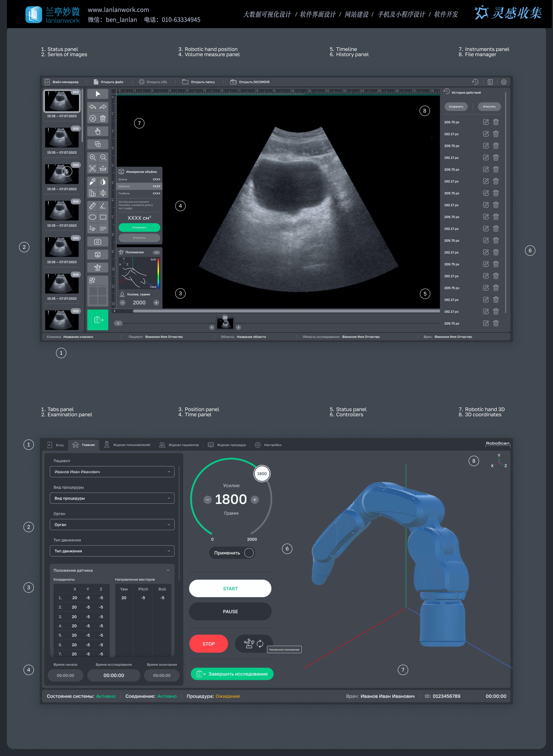The image size is (553, 756).
Task: Toggle the Применить switch
Action: (x=249, y=553)
